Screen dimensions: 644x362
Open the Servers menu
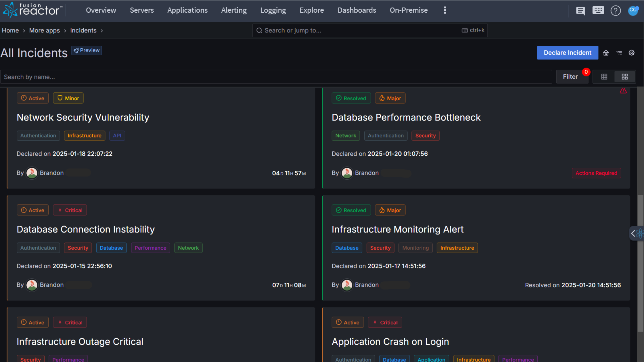click(x=142, y=10)
